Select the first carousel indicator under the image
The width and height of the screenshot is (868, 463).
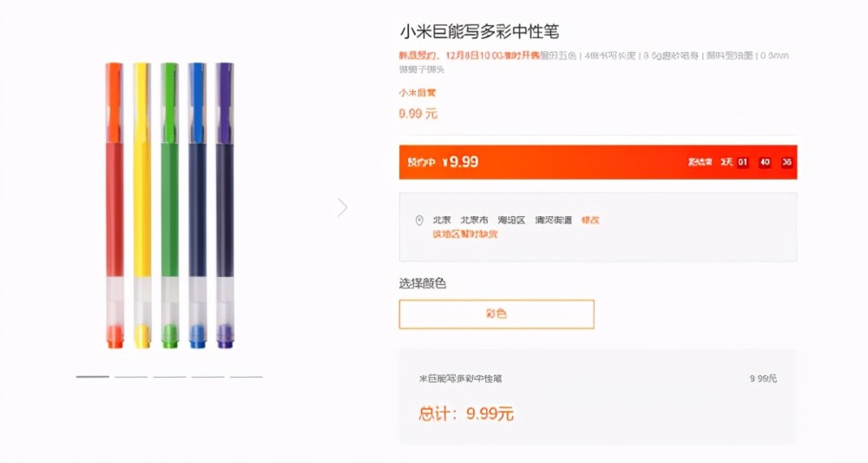[x=93, y=377]
